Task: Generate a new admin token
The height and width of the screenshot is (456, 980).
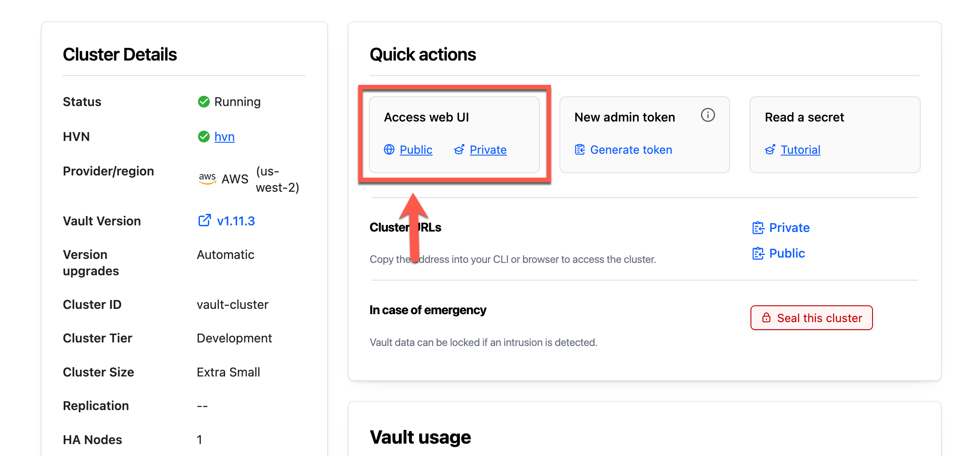Action: (631, 150)
